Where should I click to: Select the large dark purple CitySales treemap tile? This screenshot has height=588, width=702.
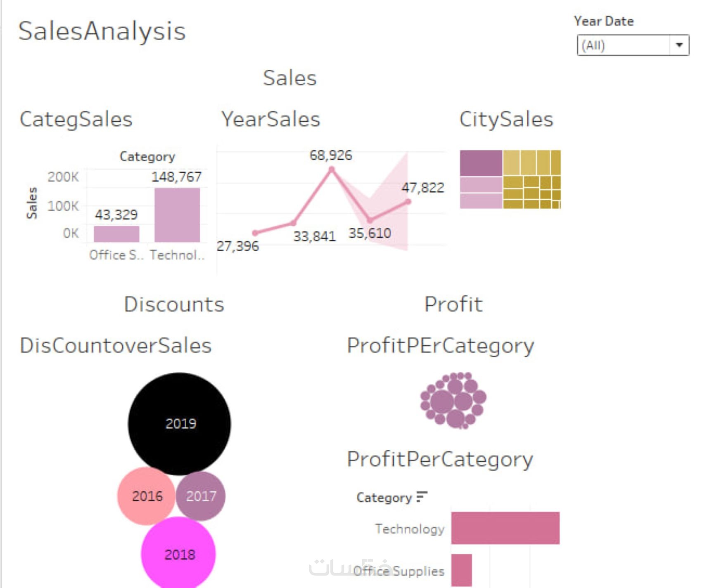point(481,163)
